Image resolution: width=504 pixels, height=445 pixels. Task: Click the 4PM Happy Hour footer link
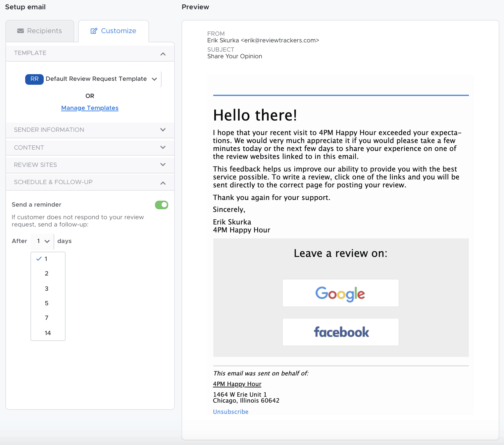pyautogui.click(x=237, y=384)
